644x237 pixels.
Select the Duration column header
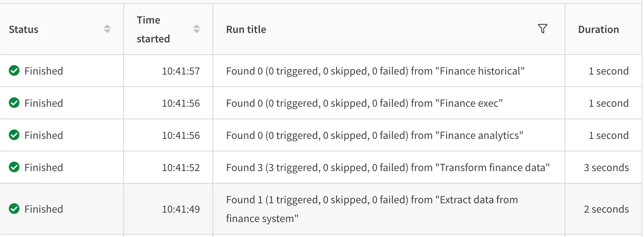coord(598,29)
